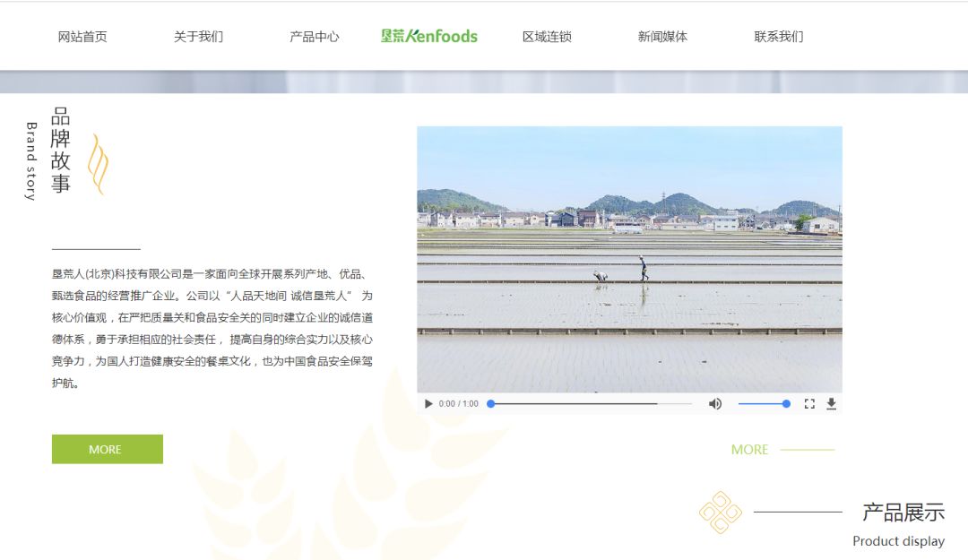Open 新闻媒体 section
The height and width of the screenshot is (560, 968).
pyautogui.click(x=662, y=37)
